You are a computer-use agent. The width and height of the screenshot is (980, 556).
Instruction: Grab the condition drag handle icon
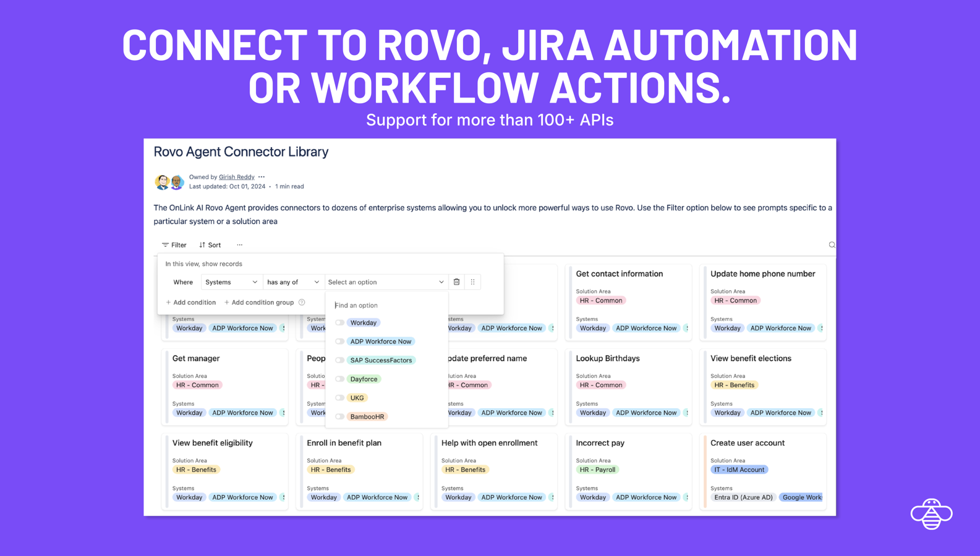[473, 282]
